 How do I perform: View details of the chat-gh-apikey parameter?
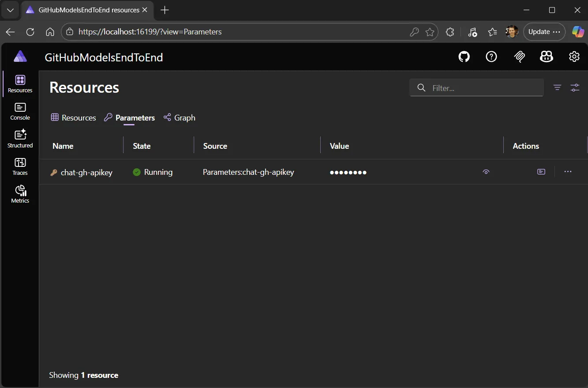[x=541, y=172]
